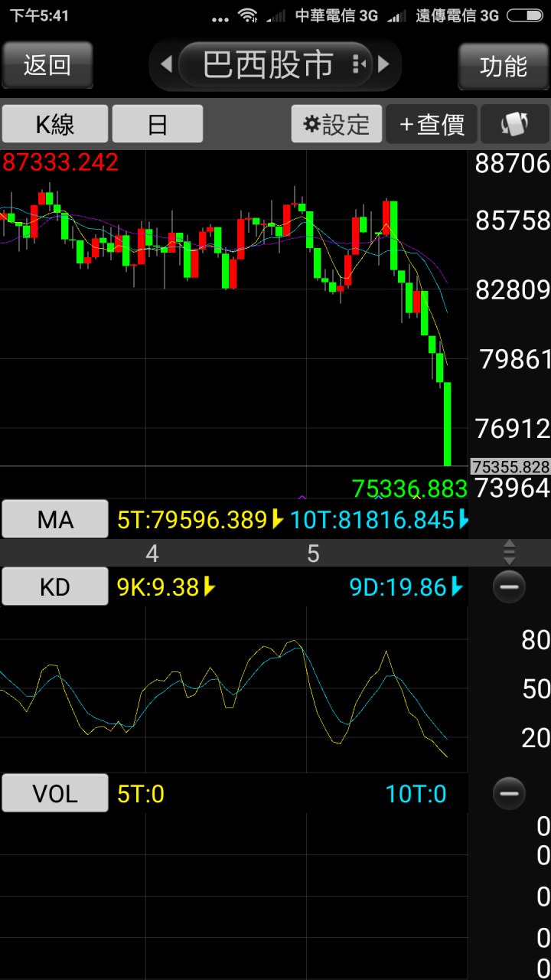Tap the month 5 timeline marker
The height and width of the screenshot is (980, 551).
tap(313, 554)
